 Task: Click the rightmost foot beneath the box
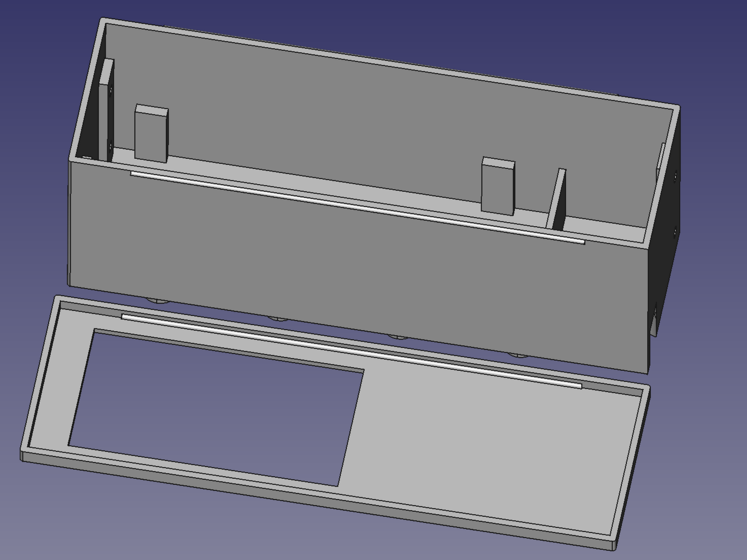coord(517,355)
